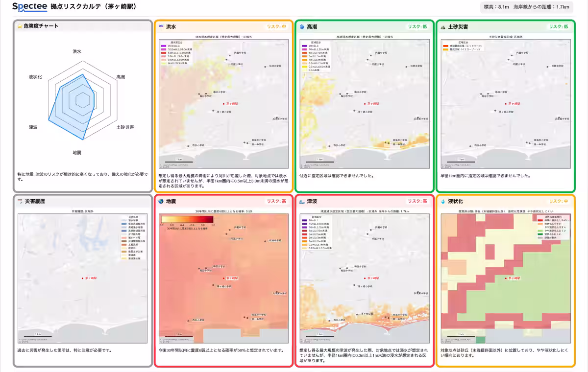Click the 地震 axis label on radar chart

[x=77, y=153]
